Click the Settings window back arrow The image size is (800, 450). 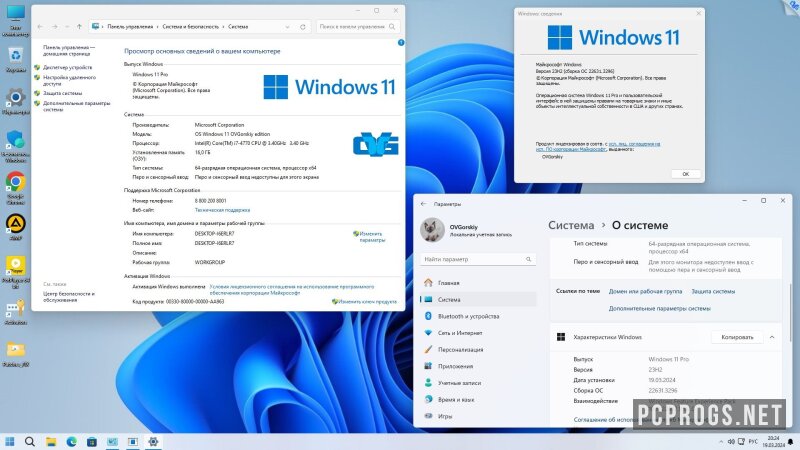(423, 204)
